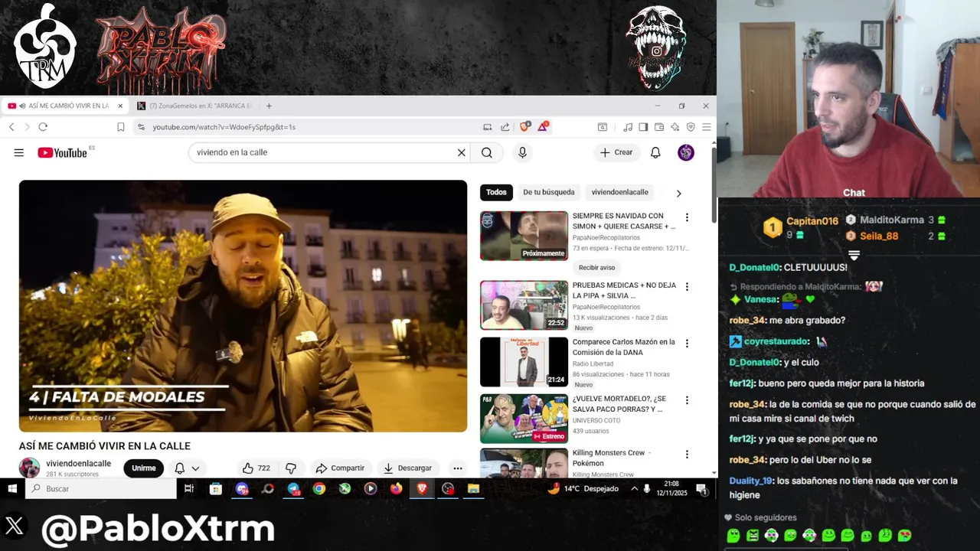Open the viviendoenlacalle channel avatar
Image resolution: width=980 pixels, height=551 pixels.
[x=29, y=468]
